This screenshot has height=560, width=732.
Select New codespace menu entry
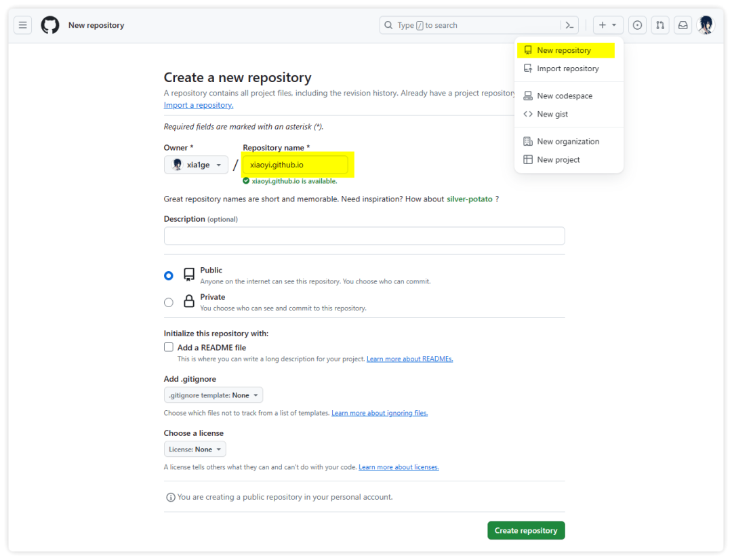click(x=564, y=96)
